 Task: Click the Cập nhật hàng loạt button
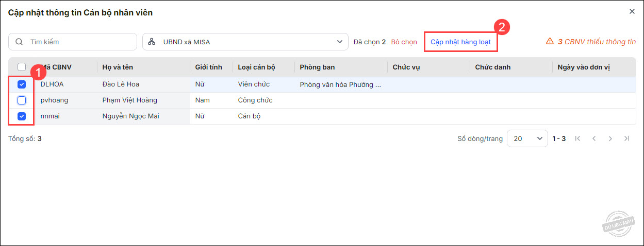[460, 42]
